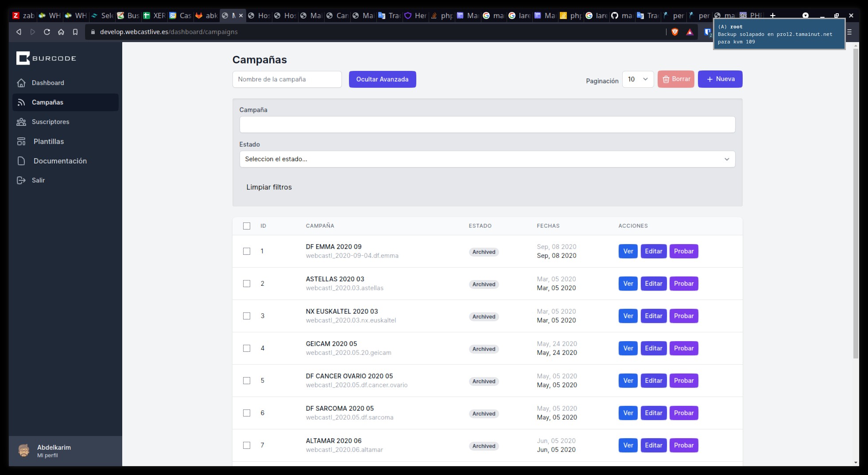The width and height of the screenshot is (868, 475).
Task: Click the browser bookmark icon
Action: point(75,32)
